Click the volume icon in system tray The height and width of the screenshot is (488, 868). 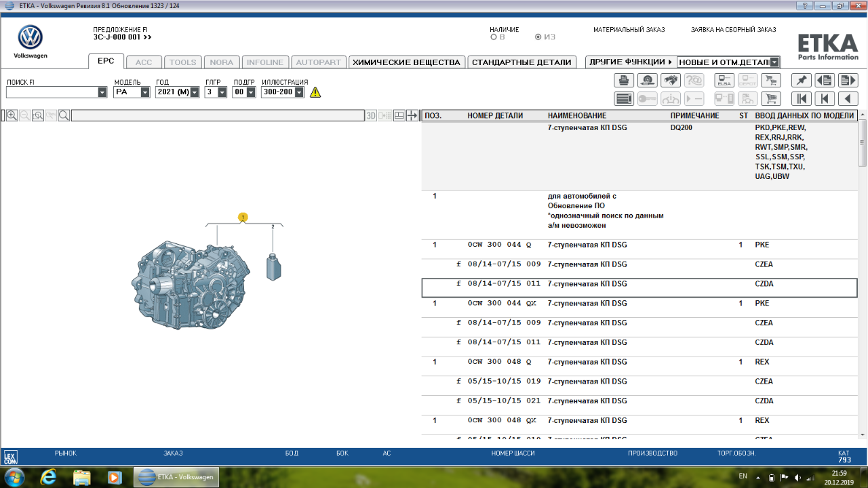797,477
